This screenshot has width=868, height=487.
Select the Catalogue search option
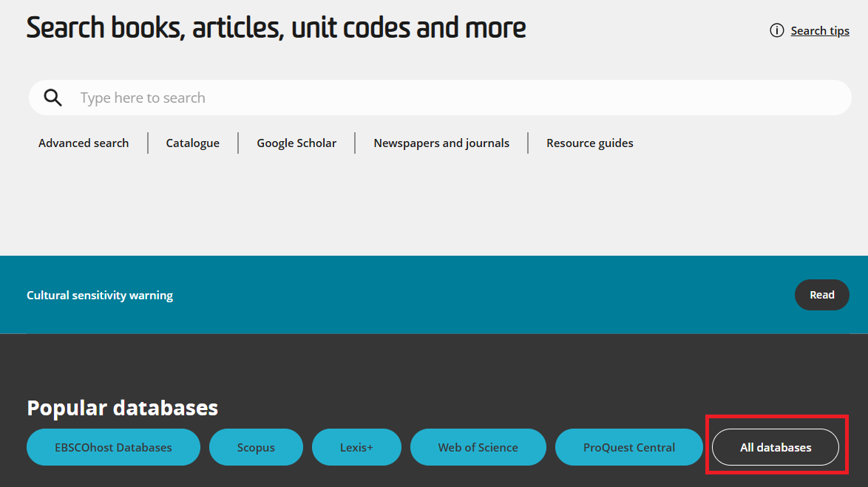[192, 143]
